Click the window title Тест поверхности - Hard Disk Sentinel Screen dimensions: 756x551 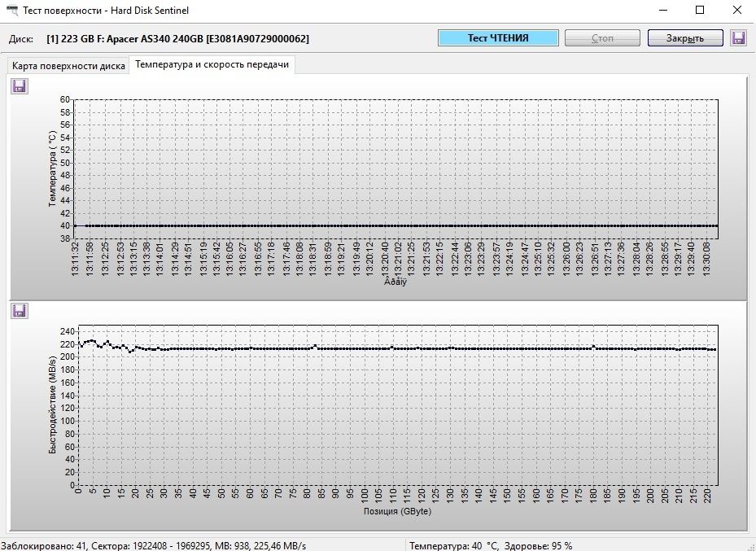tap(106, 10)
